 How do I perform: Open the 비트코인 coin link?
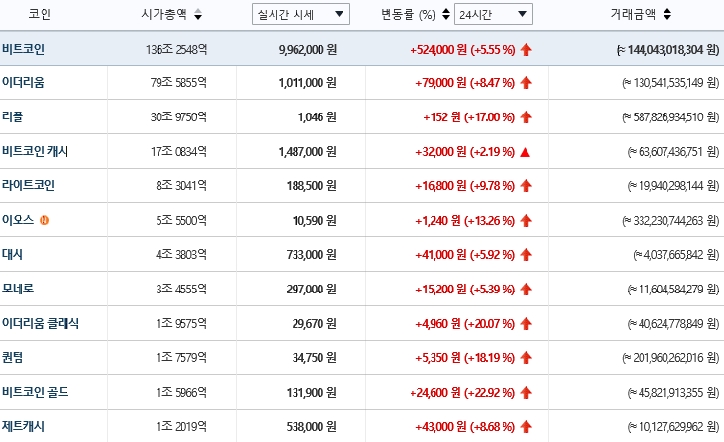(x=23, y=49)
